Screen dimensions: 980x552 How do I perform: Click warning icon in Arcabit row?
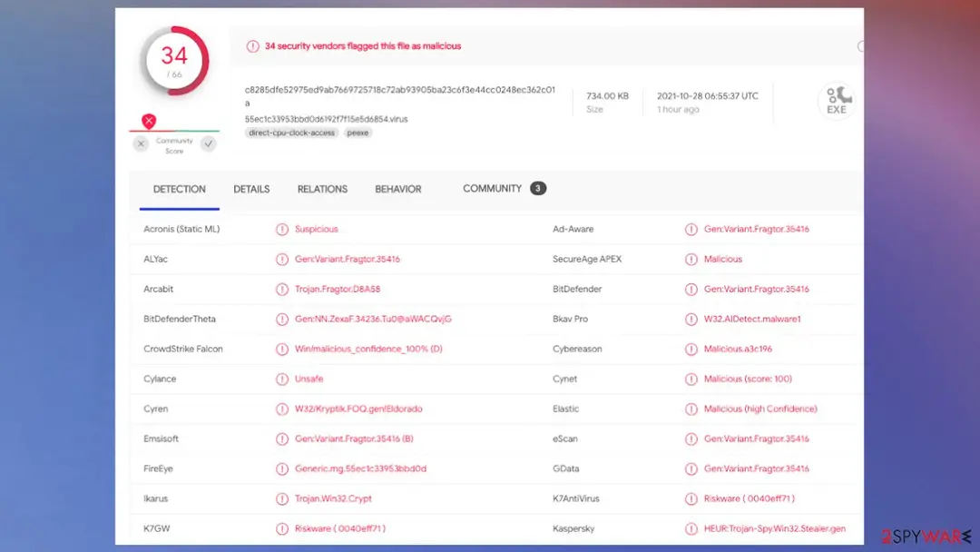coord(282,290)
